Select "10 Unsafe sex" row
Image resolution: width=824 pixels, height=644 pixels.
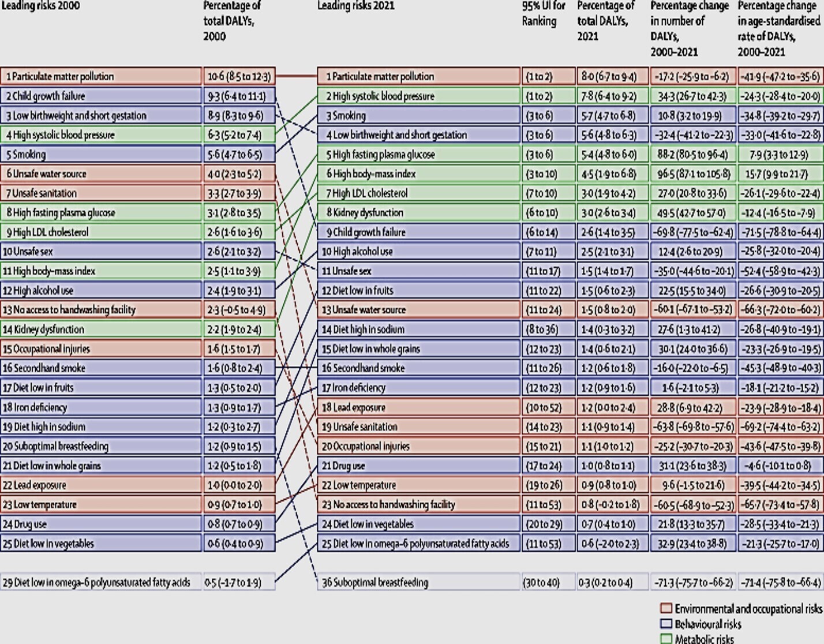[x=101, y=252]
